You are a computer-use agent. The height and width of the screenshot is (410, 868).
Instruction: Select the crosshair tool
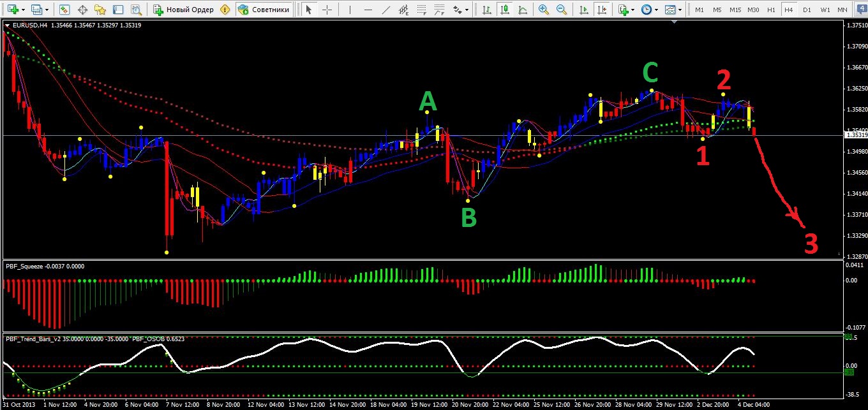pyautogui.click(x=327, y=10)
